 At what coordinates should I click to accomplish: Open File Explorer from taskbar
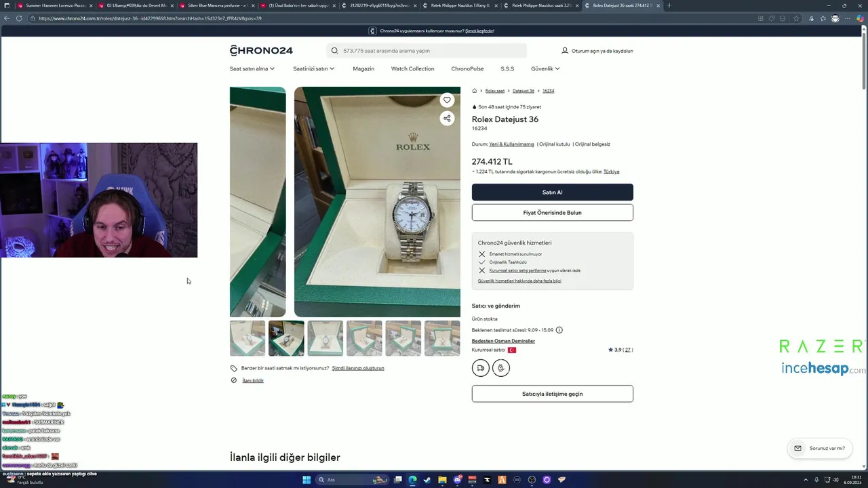442,480
